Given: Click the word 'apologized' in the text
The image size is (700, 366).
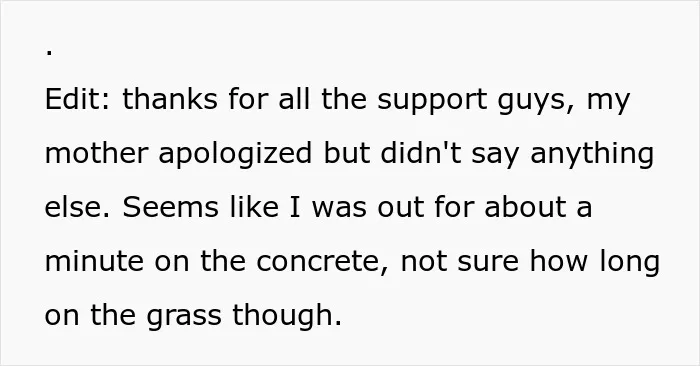Looking at the screenshot, I should click(235, 155).
